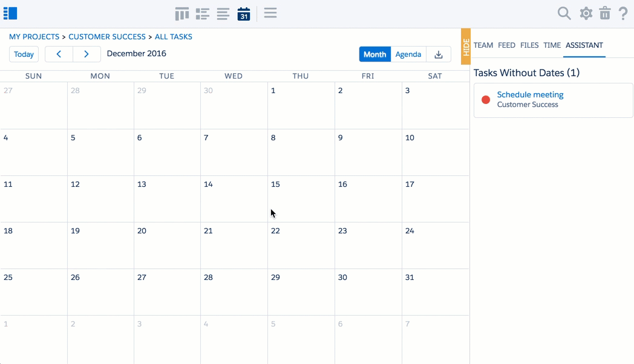Hide the side panel with HIDE tab

tap(466, 47)
